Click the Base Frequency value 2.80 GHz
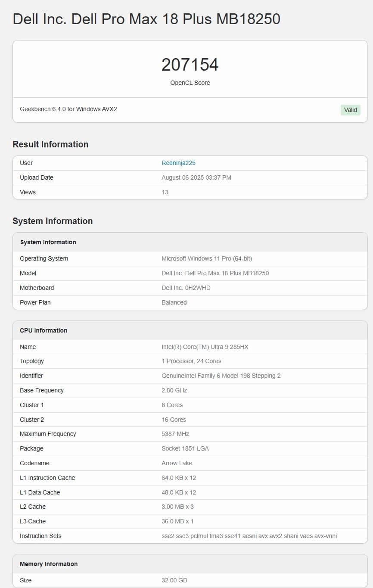The height and width of the screenshot is (588, 373). point(174,390)
